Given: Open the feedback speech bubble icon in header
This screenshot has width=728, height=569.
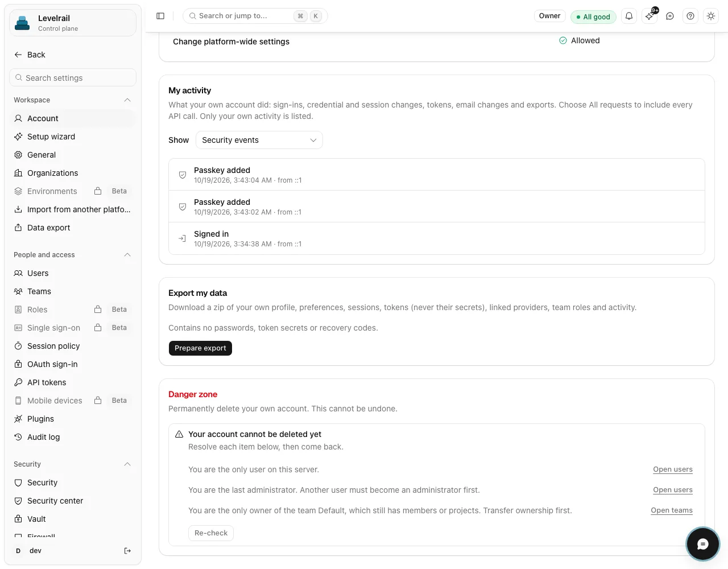Looking at the screenshot, I should (670, 16).
